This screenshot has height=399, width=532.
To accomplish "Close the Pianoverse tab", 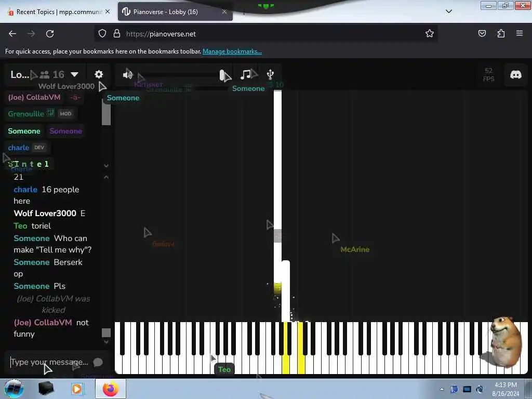I will (224, 12).
